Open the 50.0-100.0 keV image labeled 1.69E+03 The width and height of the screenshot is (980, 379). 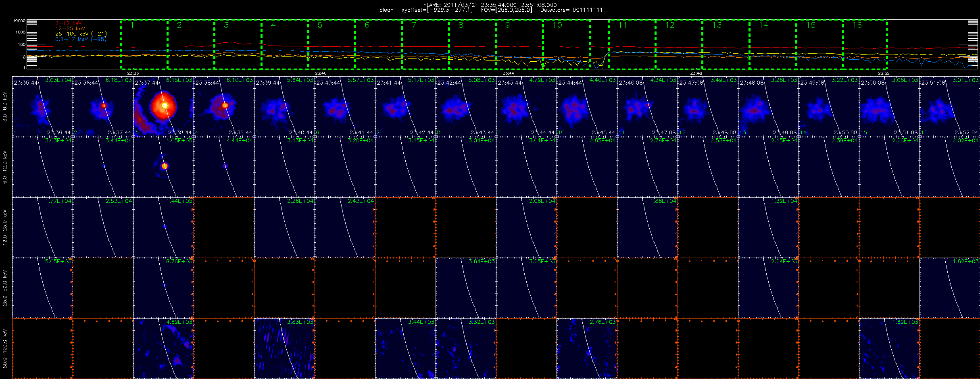[889, 348]
